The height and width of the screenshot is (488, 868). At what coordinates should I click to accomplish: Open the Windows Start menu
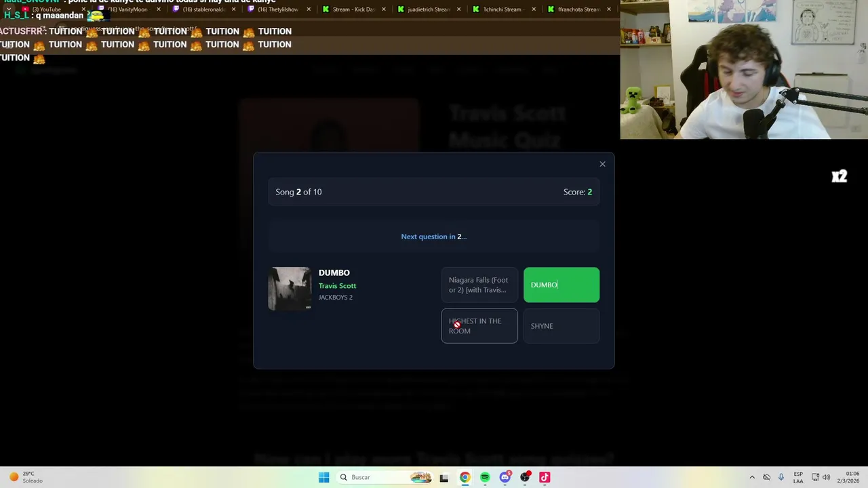tap(324, 477)
